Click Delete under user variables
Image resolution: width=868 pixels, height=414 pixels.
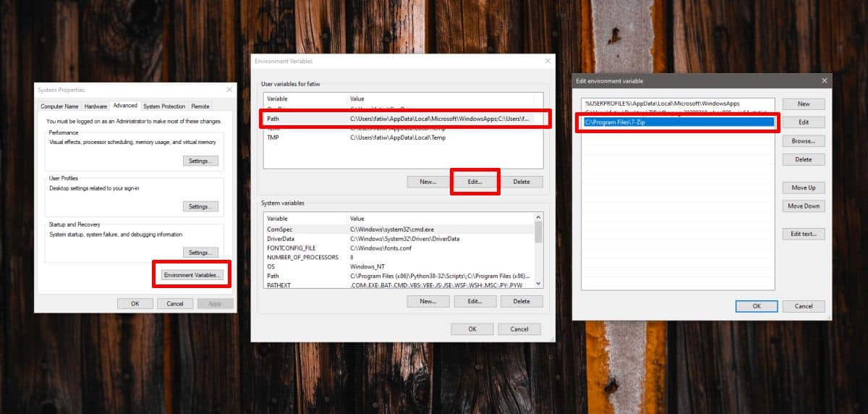pyautogui.click(x=522, y=182)
